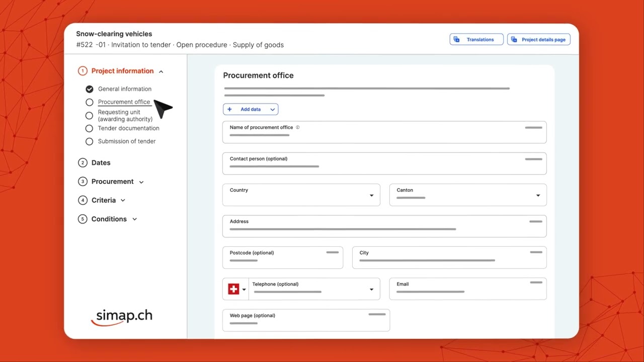Click the Postcode (optional) field
644x362 pixels.
pyautogui.click(x=283, y=257)
